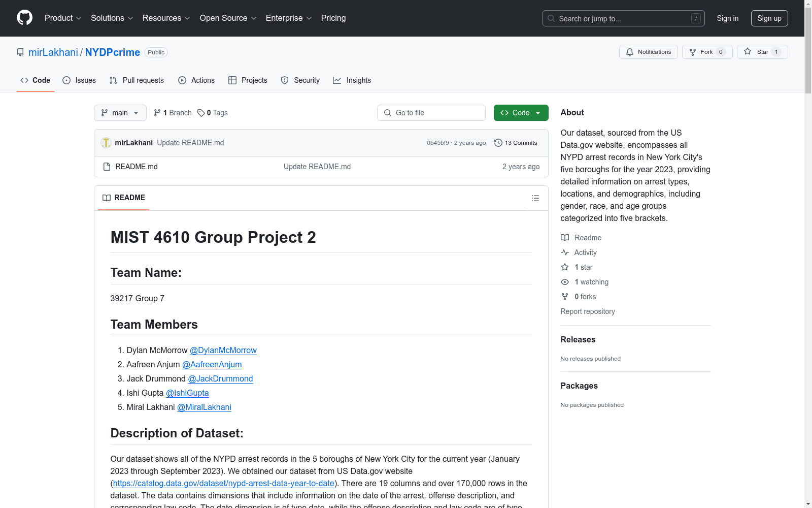Image resolution: width=812 pixels, height=508 pixels.
Task: Click the file icon next to README.md
Action: 107,167
